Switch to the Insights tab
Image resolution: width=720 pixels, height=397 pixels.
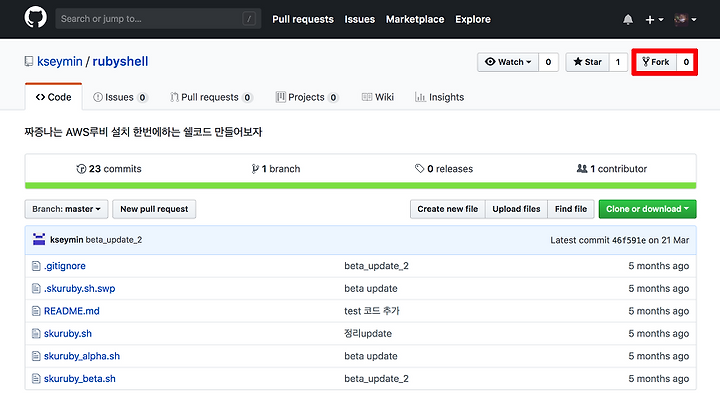[x=439, y=97]
